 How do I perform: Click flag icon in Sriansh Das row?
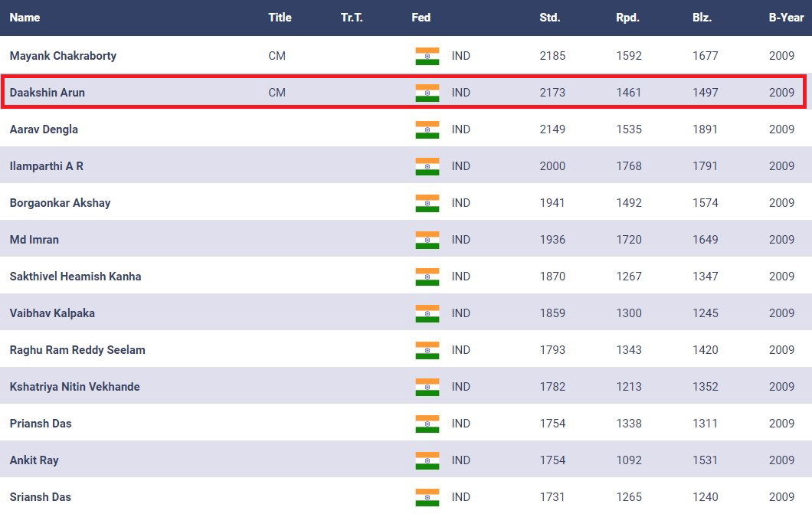point(427,497)
